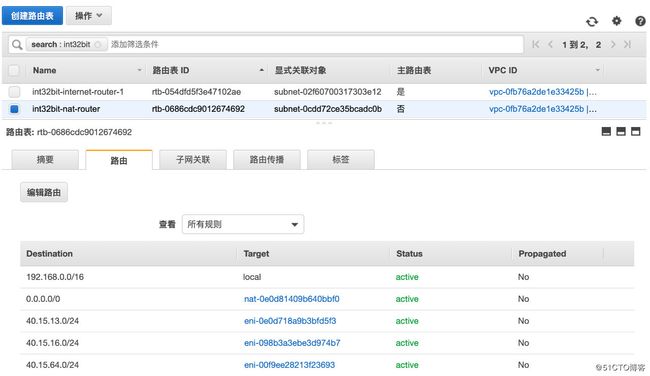Set details pane to half-height layout

point(621,131)
